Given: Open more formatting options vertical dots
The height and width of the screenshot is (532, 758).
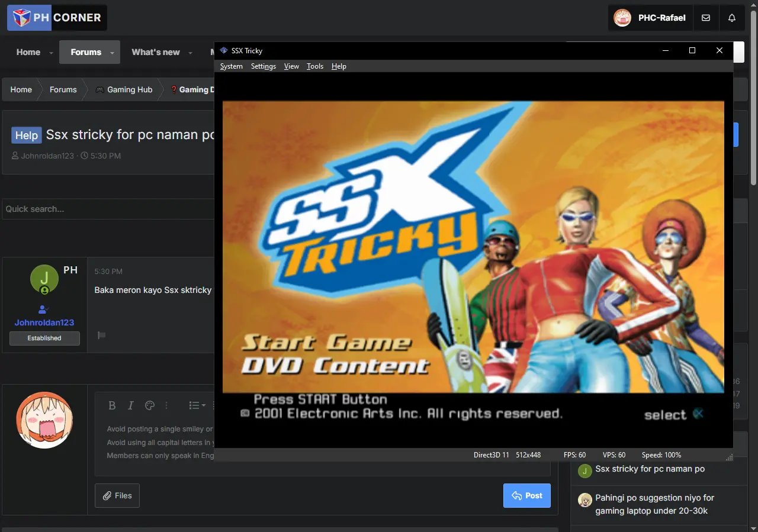Looking at the screenshot, I should (166, 405).
